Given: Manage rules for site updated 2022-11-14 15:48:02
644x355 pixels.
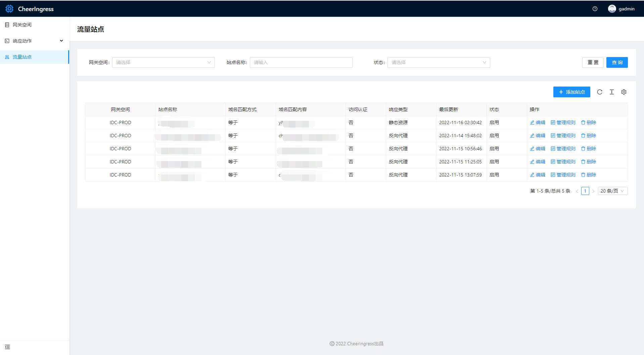Looking at the screenshot, I should pyautogui.click(x=563, y=136).
